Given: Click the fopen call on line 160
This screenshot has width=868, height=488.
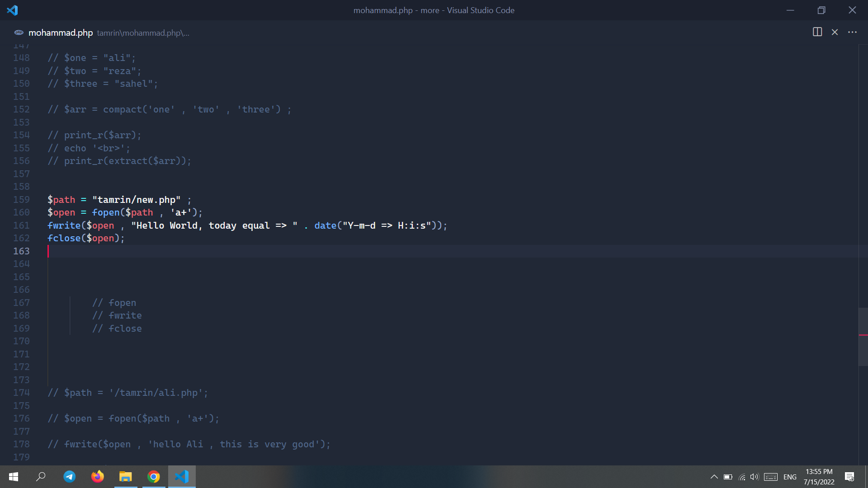Looking at the screenshot, I should 106,212.
